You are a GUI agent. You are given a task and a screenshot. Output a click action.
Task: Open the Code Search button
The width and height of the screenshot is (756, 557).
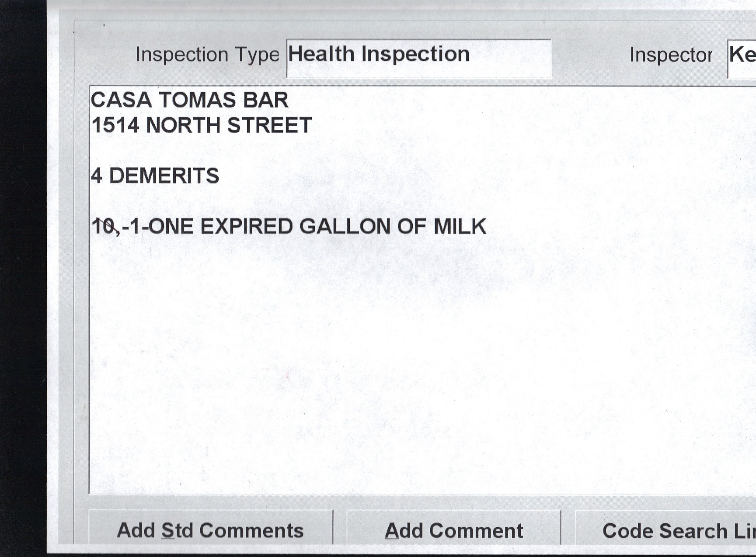(x=678, y=530)
